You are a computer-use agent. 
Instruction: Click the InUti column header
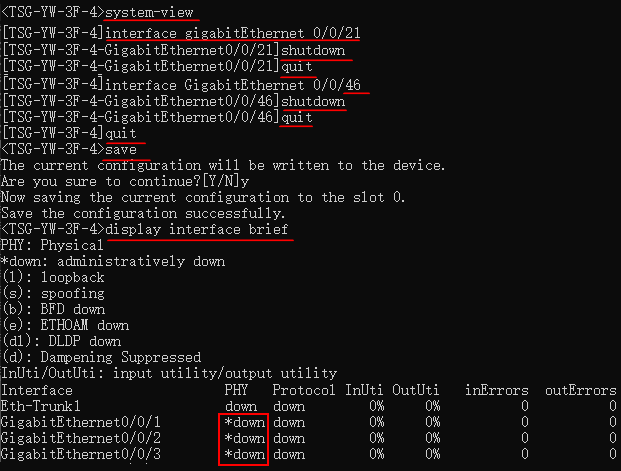point(364,390)
